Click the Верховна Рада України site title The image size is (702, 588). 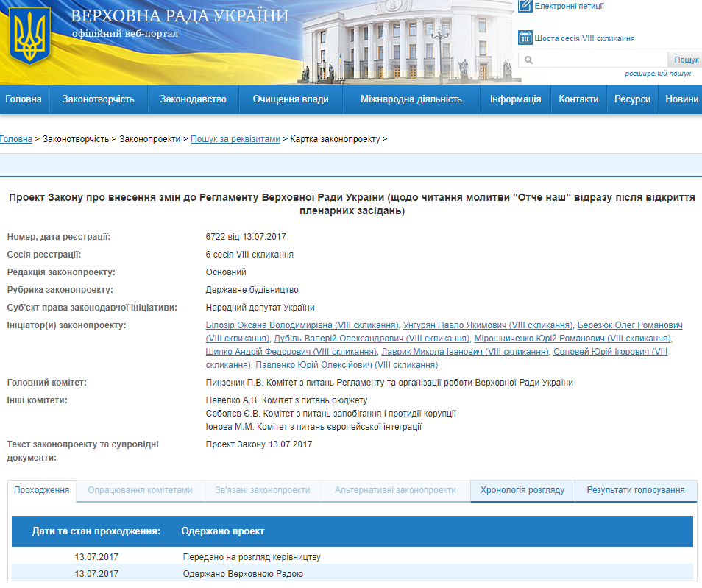180,15
